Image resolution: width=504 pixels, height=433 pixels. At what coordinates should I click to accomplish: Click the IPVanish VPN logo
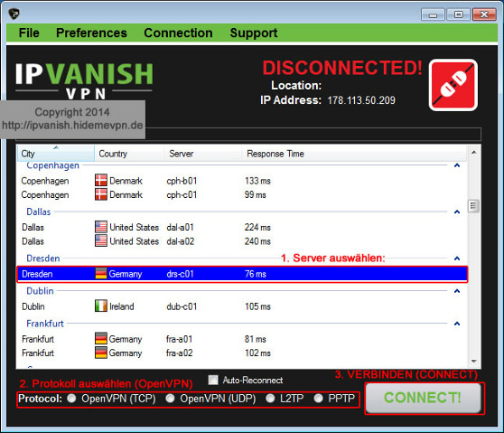[84, 80]
